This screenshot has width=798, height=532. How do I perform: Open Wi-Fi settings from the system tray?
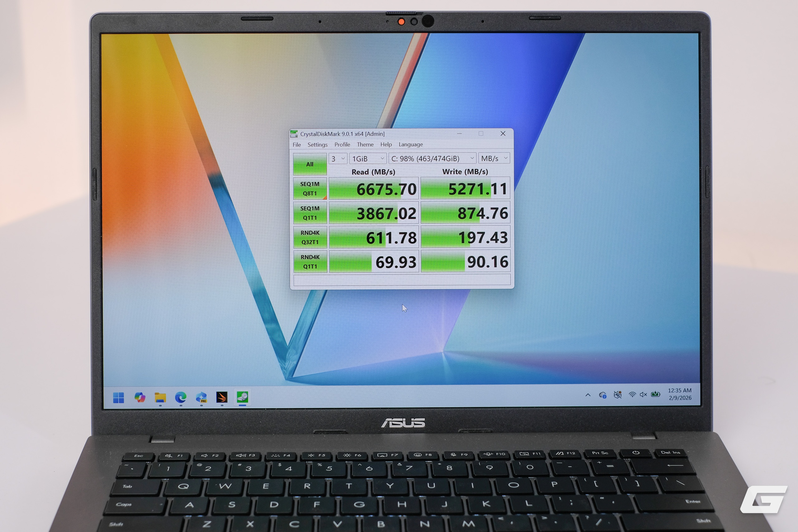point(632,394)
